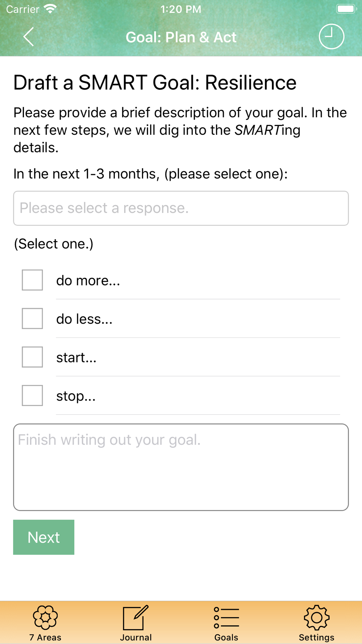
Task: Click the green Next button
Action: pos(44,537)
